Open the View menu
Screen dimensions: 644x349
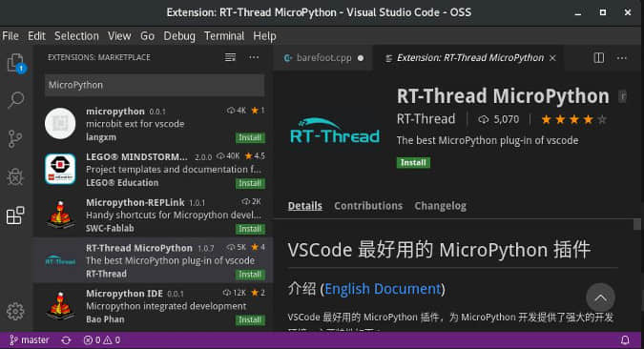coord(119,36)
